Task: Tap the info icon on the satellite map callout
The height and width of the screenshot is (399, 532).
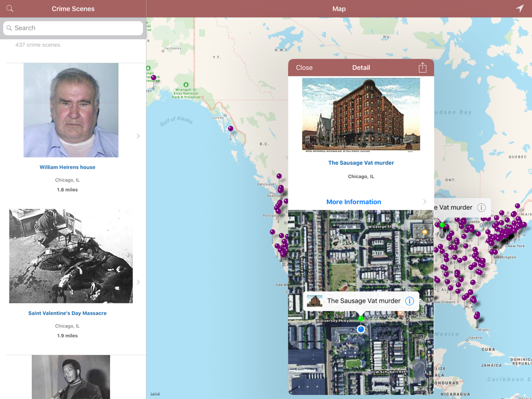Action: point(410,301)
